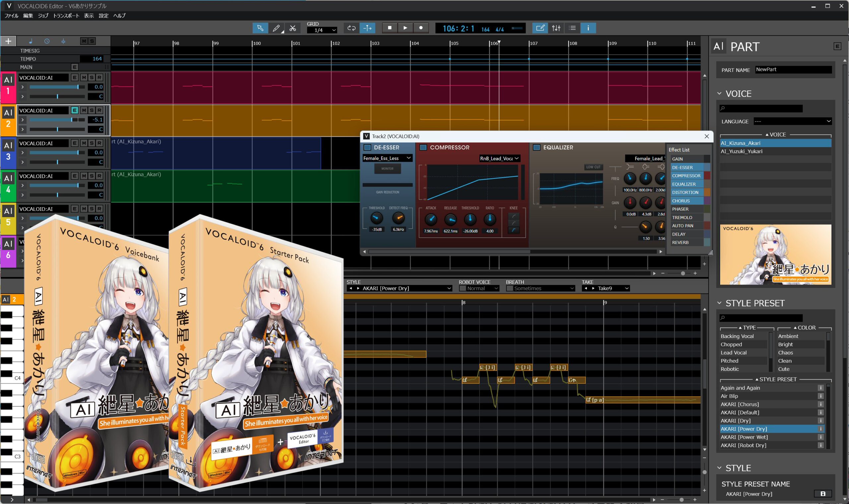
Task: Select the pencil draw tool
Action: coord(276,28)
